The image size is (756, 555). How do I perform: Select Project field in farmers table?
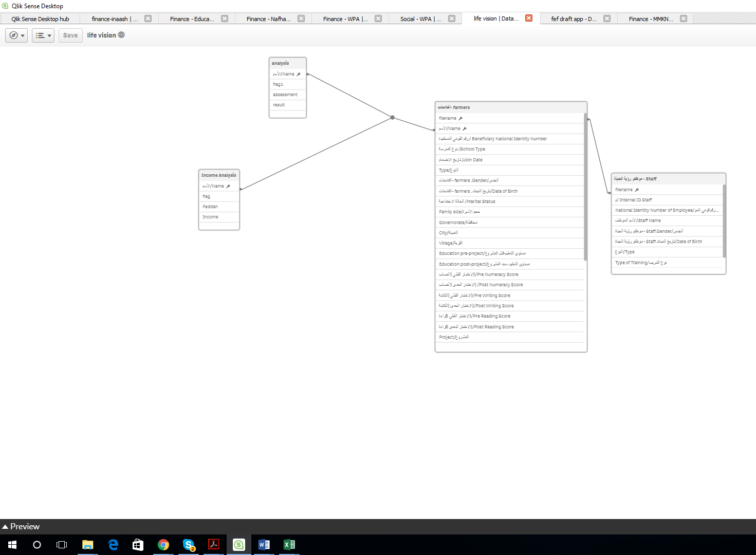click(x=510, y=337)
